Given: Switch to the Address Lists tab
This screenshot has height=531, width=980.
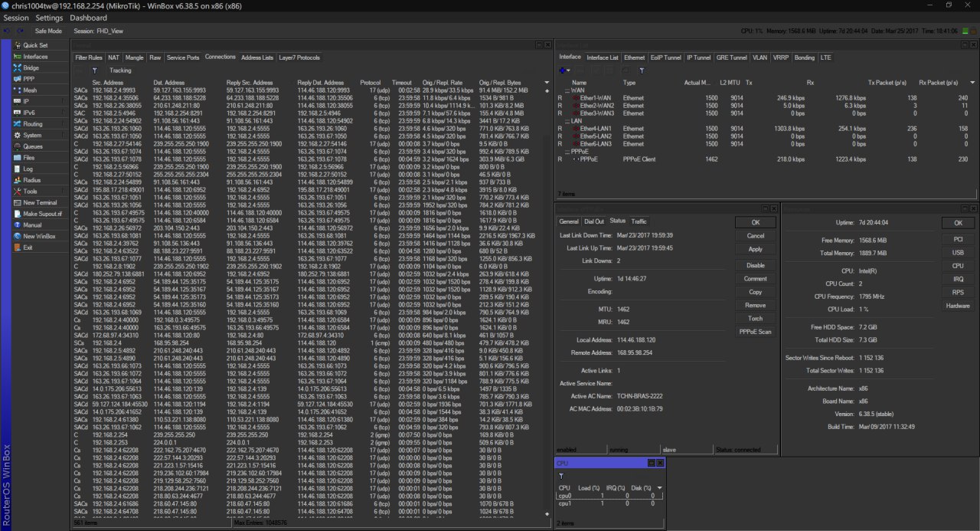Looking at the screenshot, I should pos(256,57).
